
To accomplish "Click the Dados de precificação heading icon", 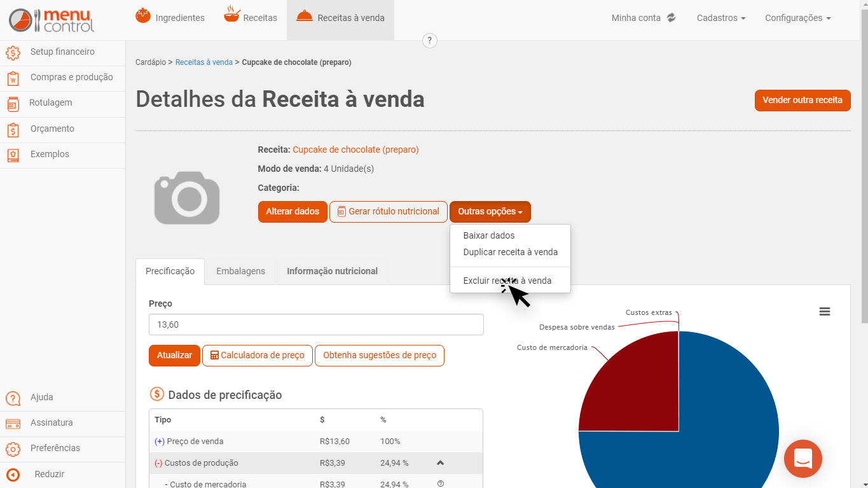I will click(156, 394).
